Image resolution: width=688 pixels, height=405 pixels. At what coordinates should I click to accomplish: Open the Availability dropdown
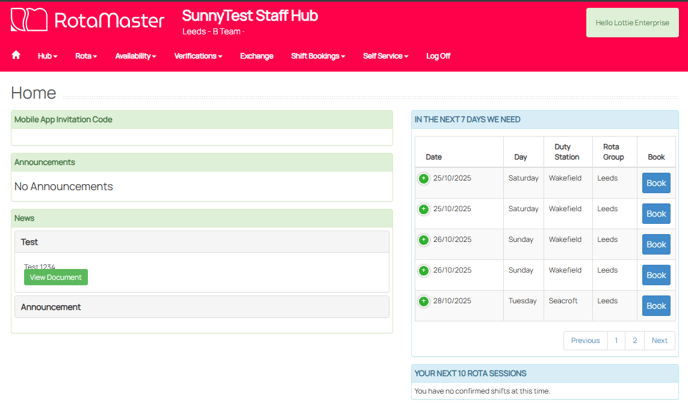pos(135,56)
